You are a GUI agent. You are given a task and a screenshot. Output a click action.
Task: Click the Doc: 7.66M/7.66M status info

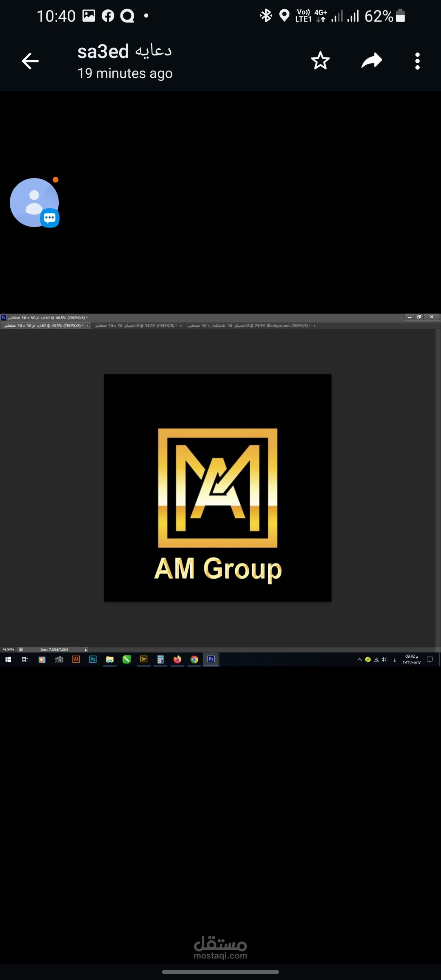[x=54, y=650]
